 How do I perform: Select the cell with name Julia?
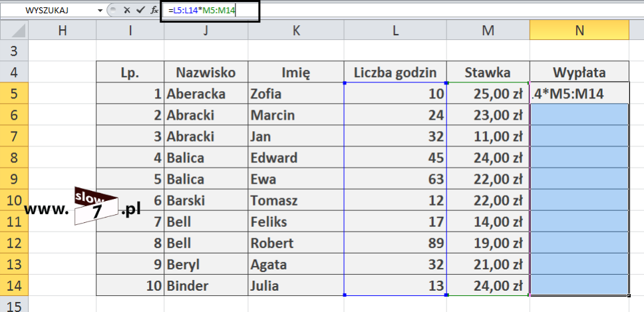tap(295, 285)
